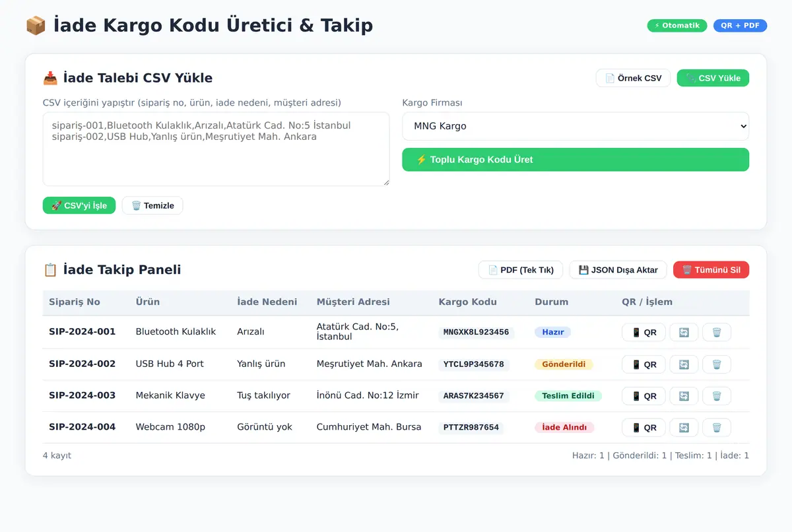Delete all records with Tümünü Sil

pyautogui.click(x=711, y=270)
